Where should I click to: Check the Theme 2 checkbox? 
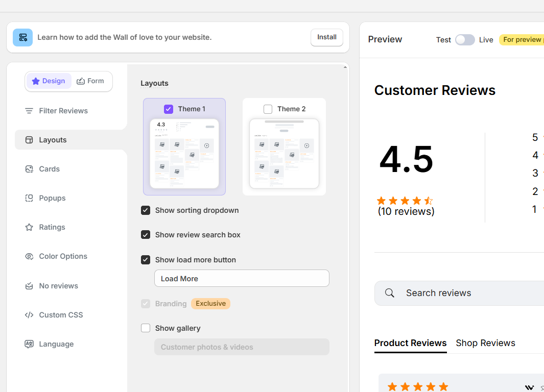pyautogui.click(x=268, y=109)
